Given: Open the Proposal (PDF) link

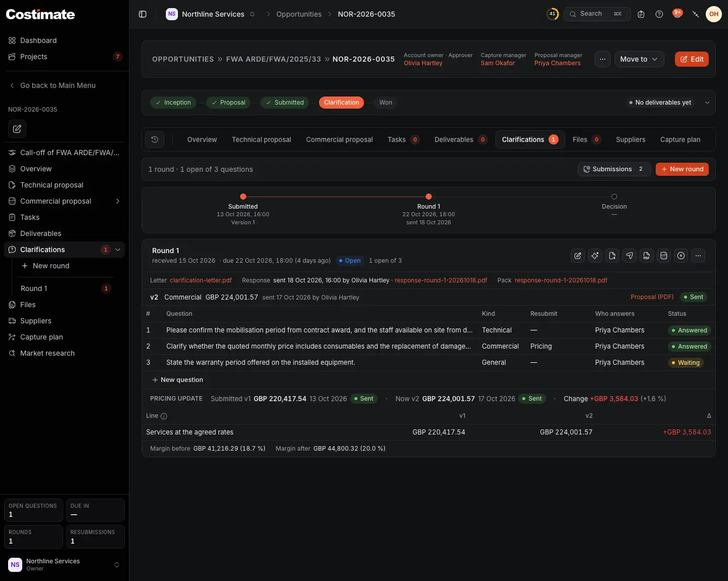Looking at the screenshot, I should coord(652,297).
